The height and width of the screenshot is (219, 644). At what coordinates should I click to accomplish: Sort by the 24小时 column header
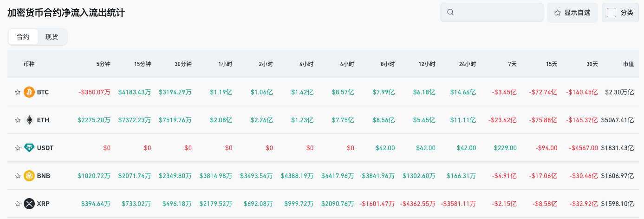point(467,64)
